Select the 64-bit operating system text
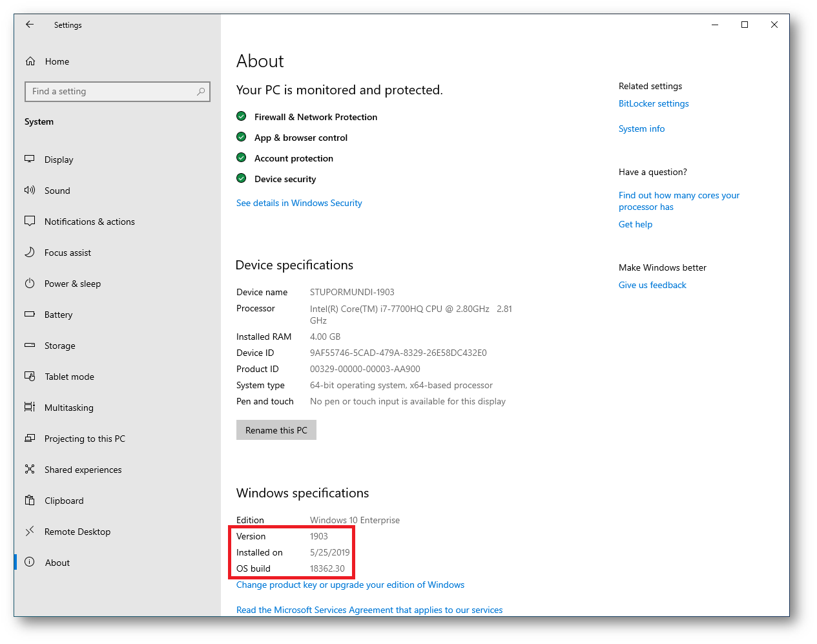 coord(401,385)
